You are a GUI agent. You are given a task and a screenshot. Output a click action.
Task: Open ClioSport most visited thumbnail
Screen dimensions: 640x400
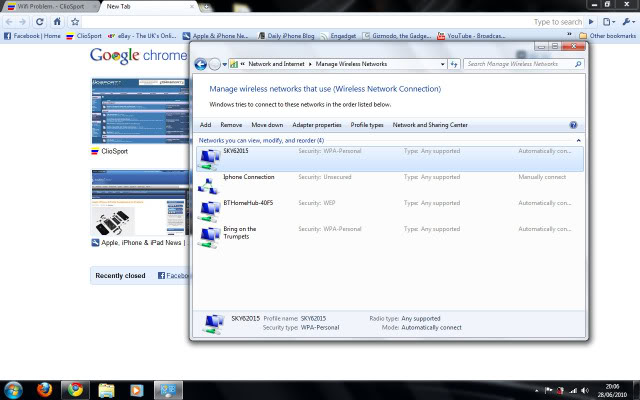pos(140,111)
